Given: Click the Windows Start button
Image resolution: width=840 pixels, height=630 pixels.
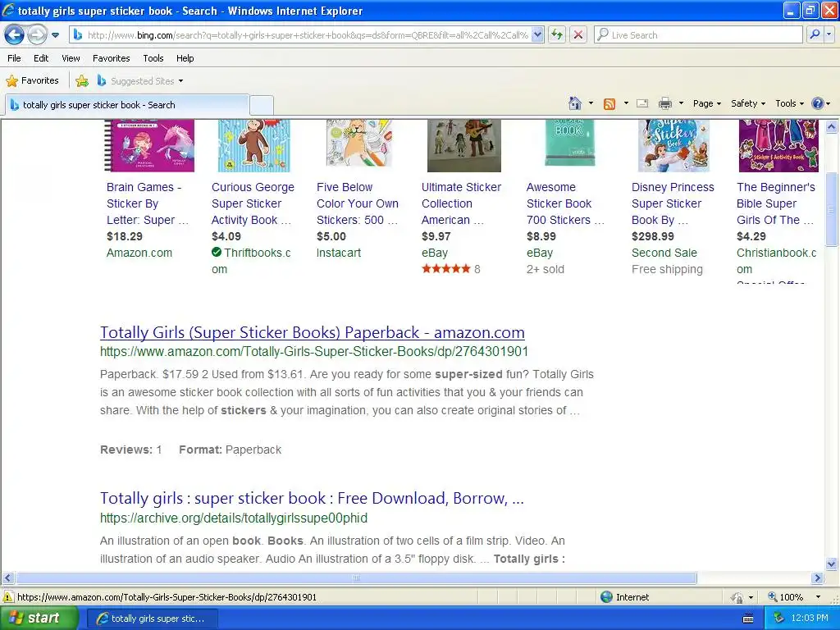Looking at the screenshot, I should pos(39,619).
